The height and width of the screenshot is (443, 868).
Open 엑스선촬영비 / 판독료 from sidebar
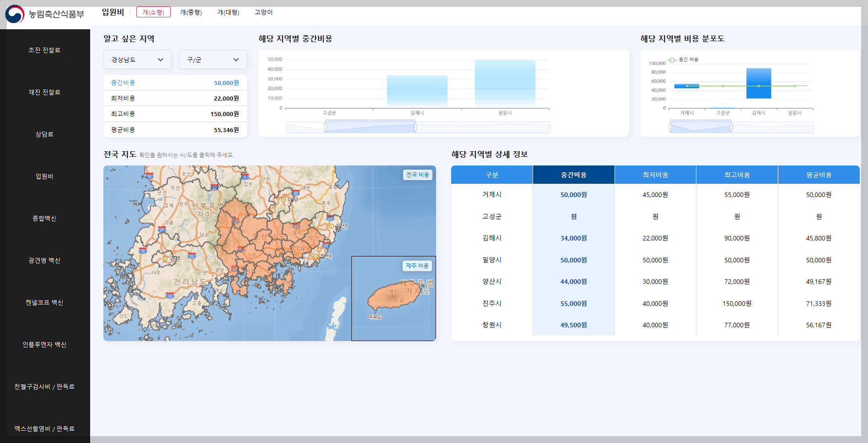click(44, 428)
